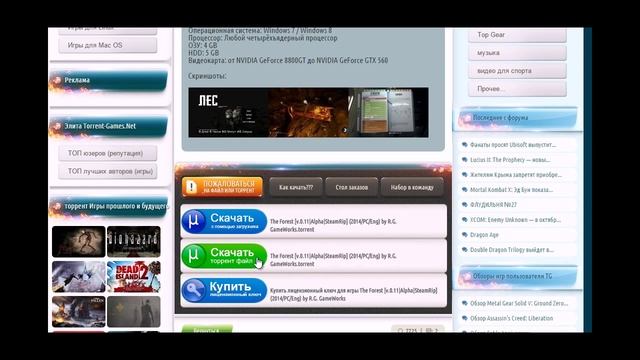Click exclamation icon on Пожаловаться button
The width and height of the screenshot is (640, 360).
pyautogui.click(x=191, y=187)
